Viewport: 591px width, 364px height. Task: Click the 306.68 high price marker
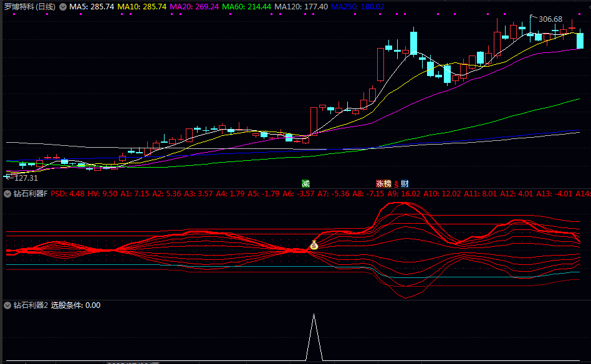click(x=550, y=19)
